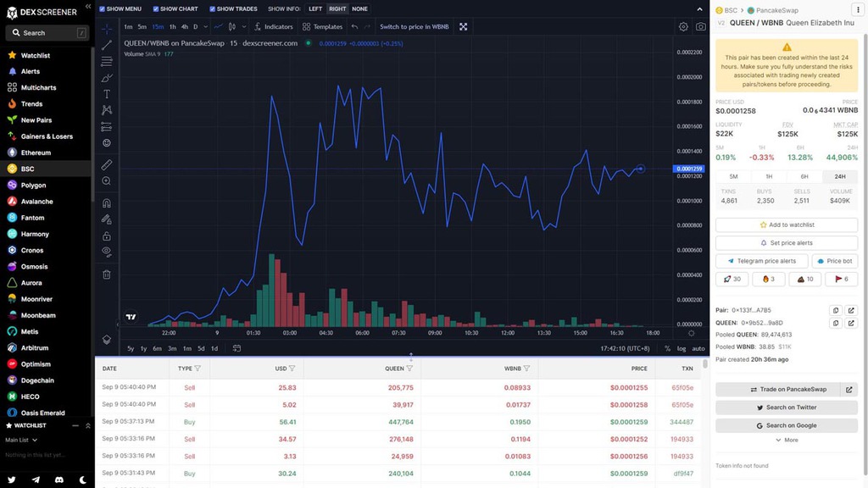Open the Twitter icon in sidebar footer

pos(12,480)
